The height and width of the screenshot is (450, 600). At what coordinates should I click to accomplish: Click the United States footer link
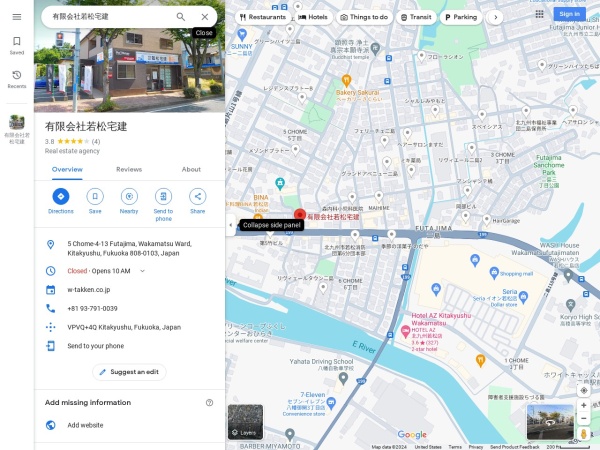428,447
